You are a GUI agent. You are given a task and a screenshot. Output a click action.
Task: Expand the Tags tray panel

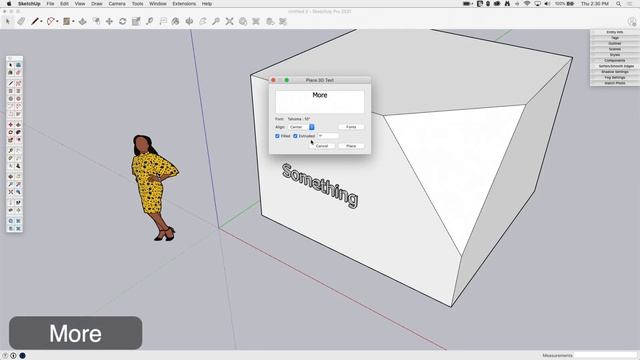point(615,38)
